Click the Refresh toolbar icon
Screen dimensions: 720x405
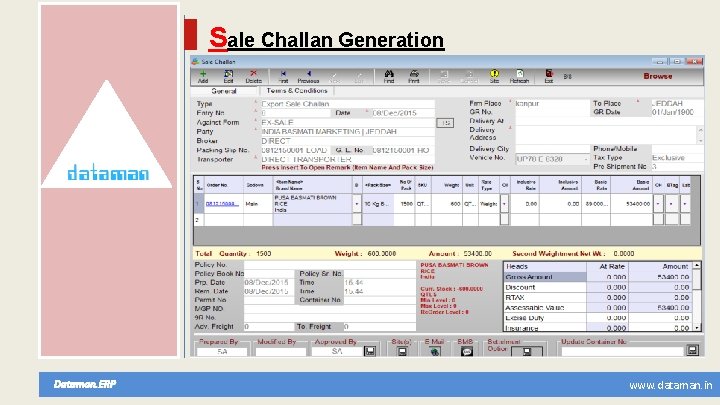pos(519,77)
